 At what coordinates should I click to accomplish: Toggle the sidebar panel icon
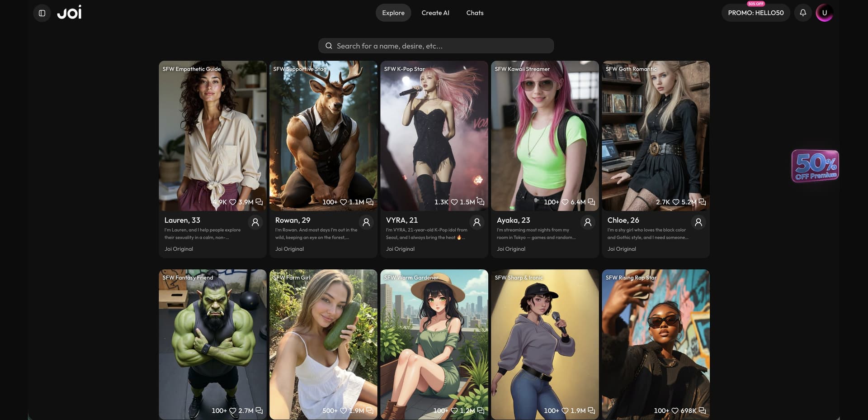[42, 13]
